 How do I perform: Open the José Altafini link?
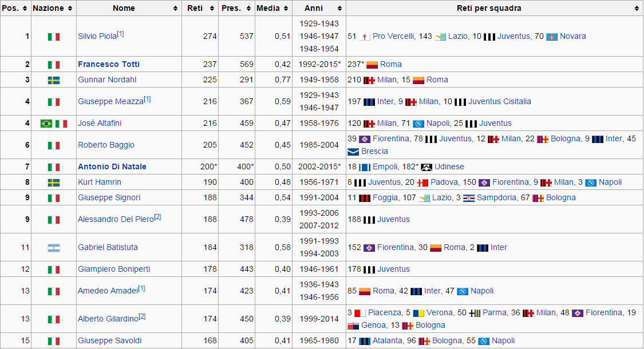(100, 123)
